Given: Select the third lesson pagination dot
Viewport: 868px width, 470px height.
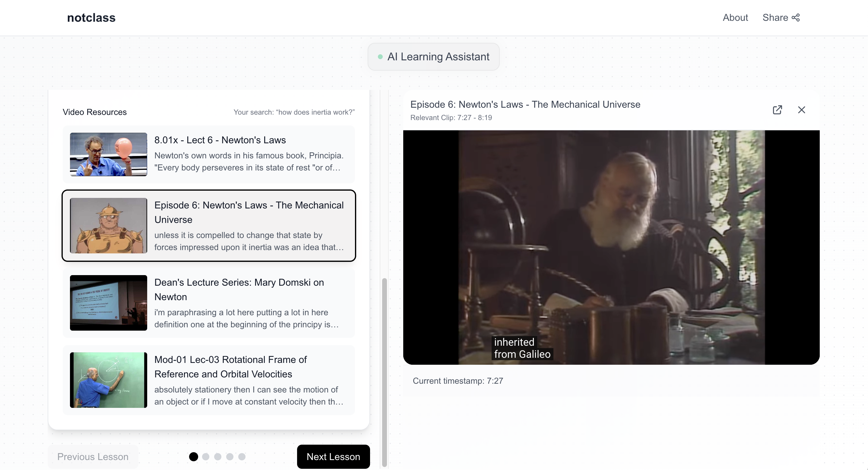Looking at the screenshot, I should click(x=218, y=456).
